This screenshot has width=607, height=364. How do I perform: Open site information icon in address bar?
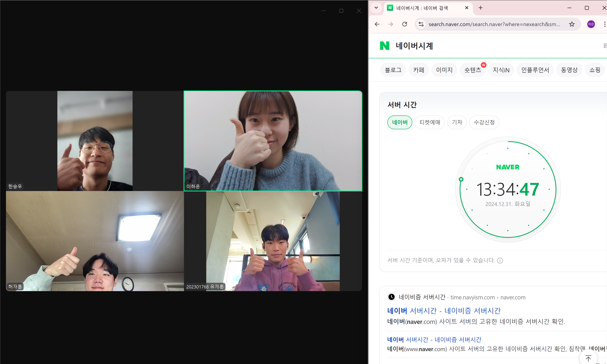click(x=421, y=24)
